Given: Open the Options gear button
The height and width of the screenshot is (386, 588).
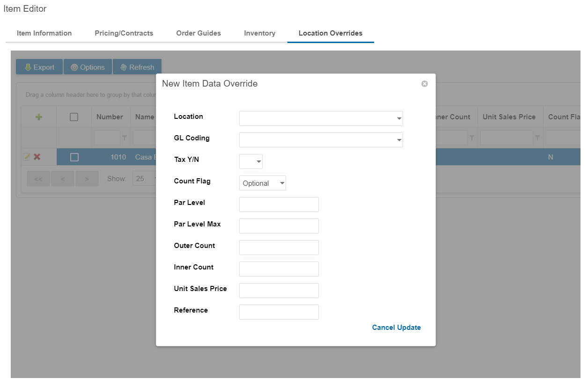Looking at the screenshot, I should coord(88,67).
